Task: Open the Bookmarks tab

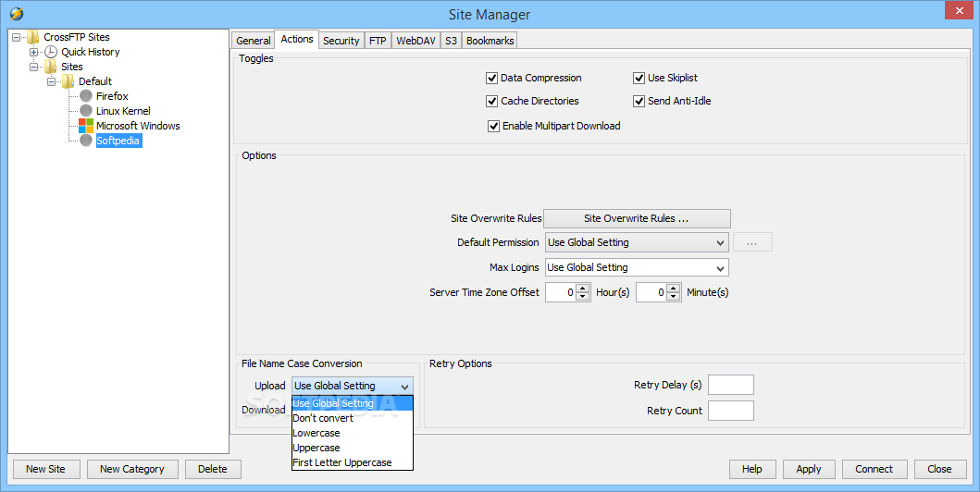Action: click(490, 41)
